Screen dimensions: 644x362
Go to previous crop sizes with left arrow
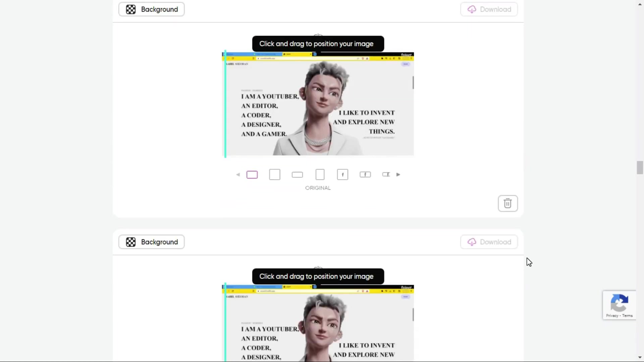click(x=238, y=175)
